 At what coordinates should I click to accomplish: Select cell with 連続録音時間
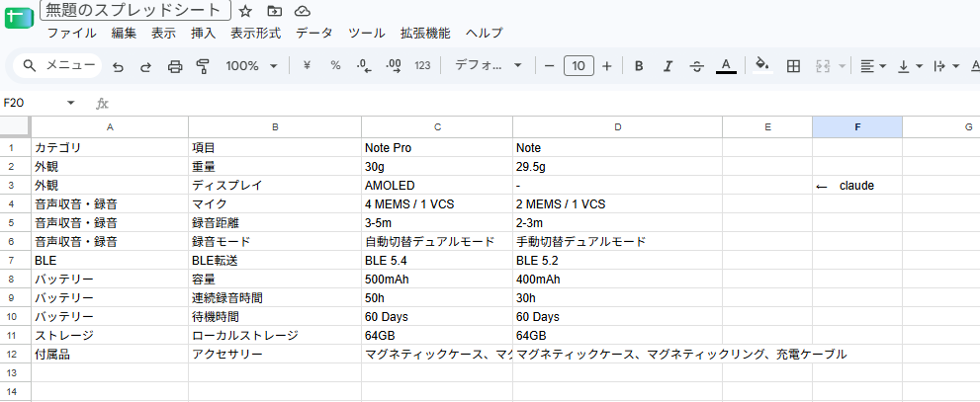275,297
